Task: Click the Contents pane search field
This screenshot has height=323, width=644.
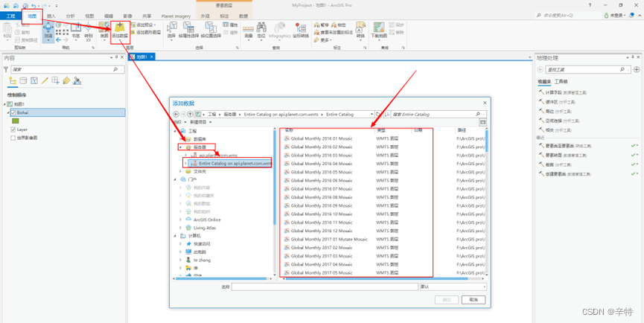Action: (68, 69)
